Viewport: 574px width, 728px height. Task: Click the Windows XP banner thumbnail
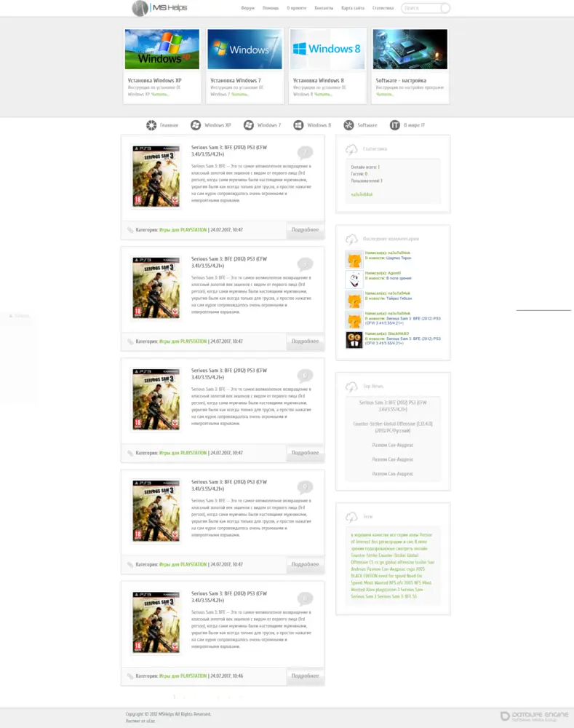click(162, 50)
